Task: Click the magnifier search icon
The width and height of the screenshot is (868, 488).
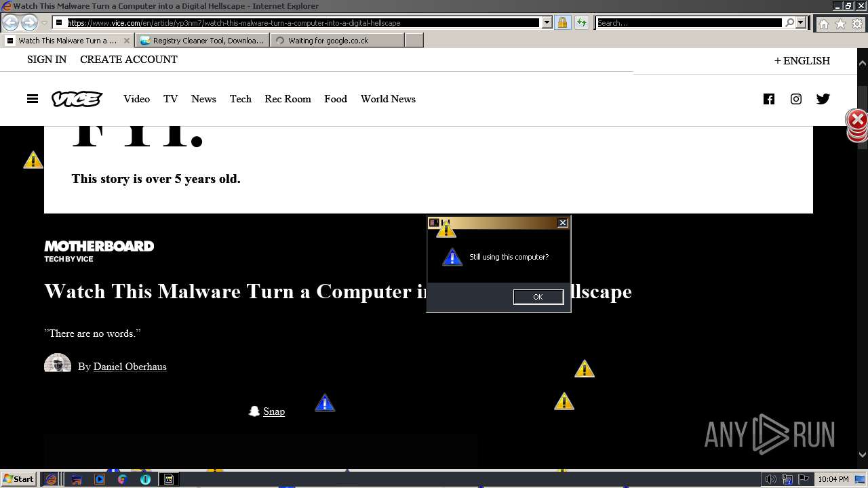Action: tap(789, 23)
